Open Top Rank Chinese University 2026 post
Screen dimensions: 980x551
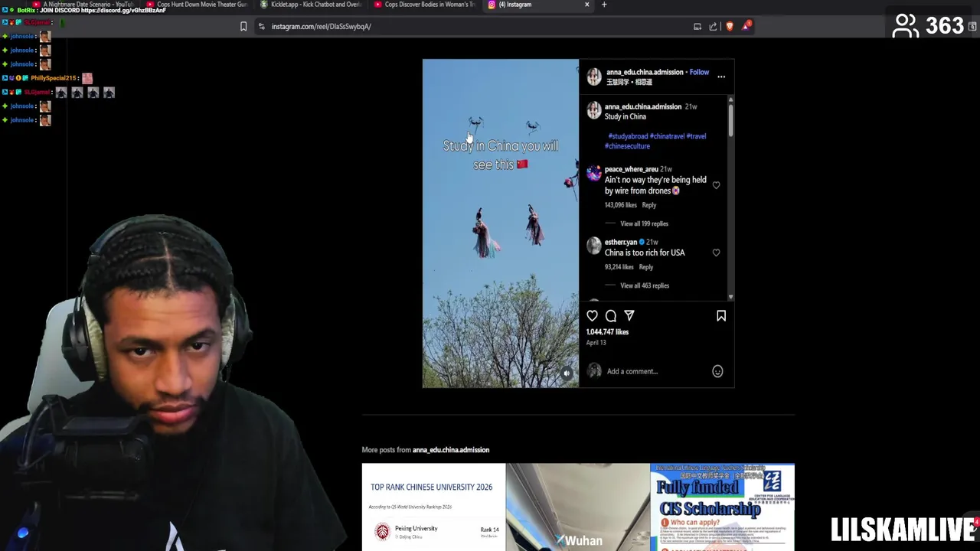433,507
